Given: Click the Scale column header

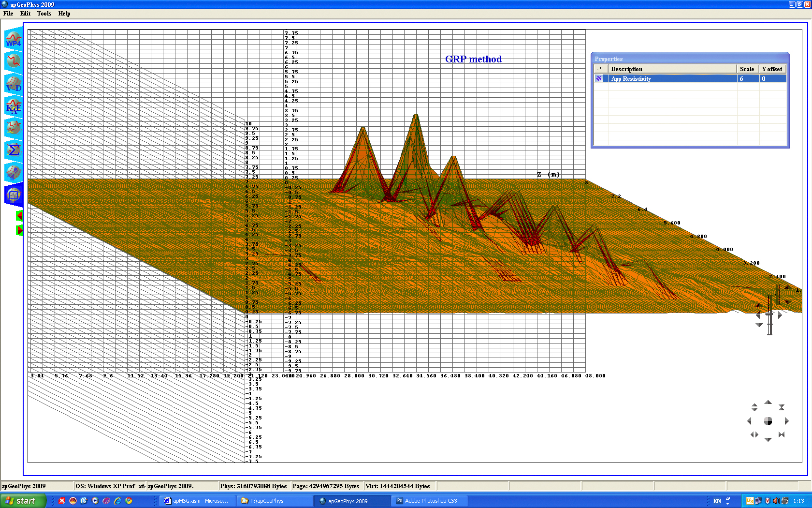Looking at the screenshot, I should click(747, 69).
